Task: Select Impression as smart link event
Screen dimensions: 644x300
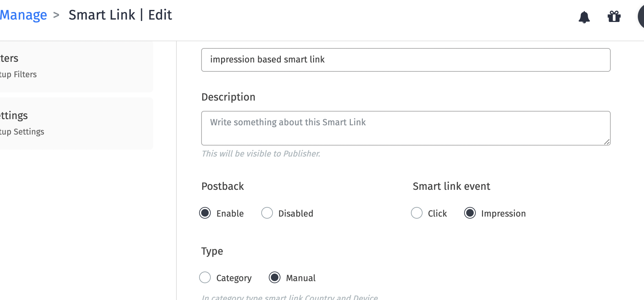Action: (470, 213)
